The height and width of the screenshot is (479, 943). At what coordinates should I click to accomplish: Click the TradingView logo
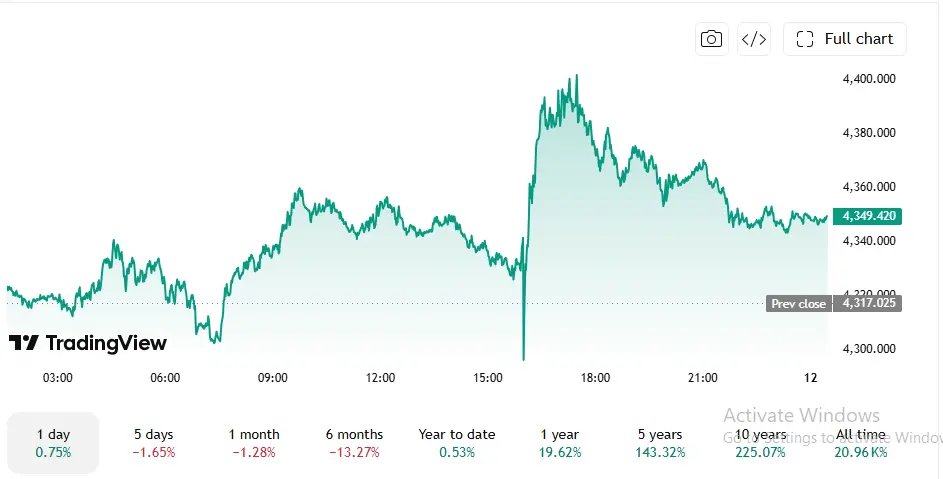[x=88, y=343]
